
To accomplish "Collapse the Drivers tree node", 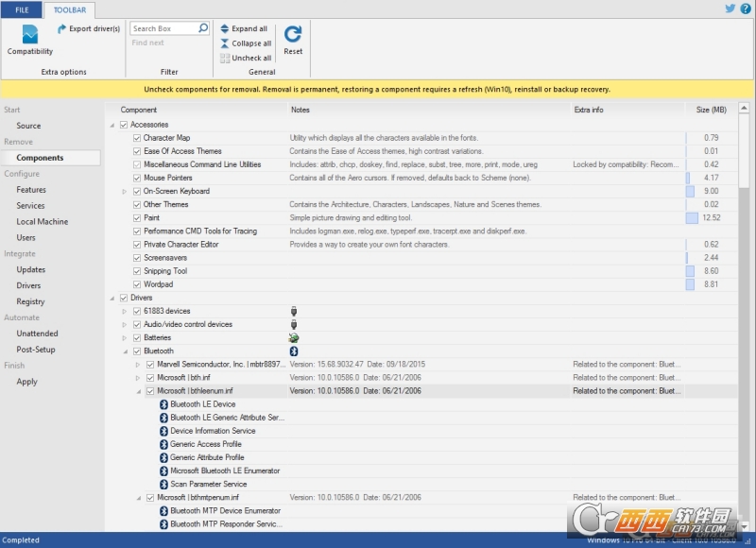I will pos(112,299).
